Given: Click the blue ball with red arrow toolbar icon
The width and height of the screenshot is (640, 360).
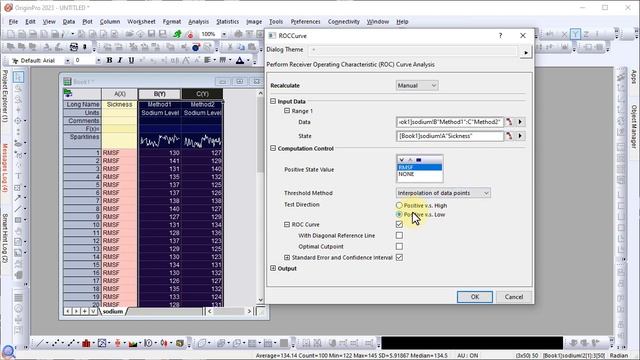Looking at the screenshot, I should coord(196,47).
